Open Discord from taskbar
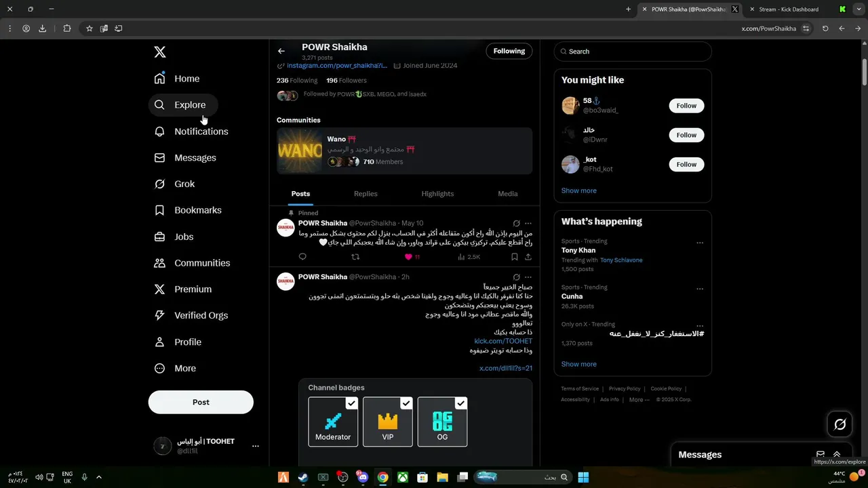 point(363,477)
